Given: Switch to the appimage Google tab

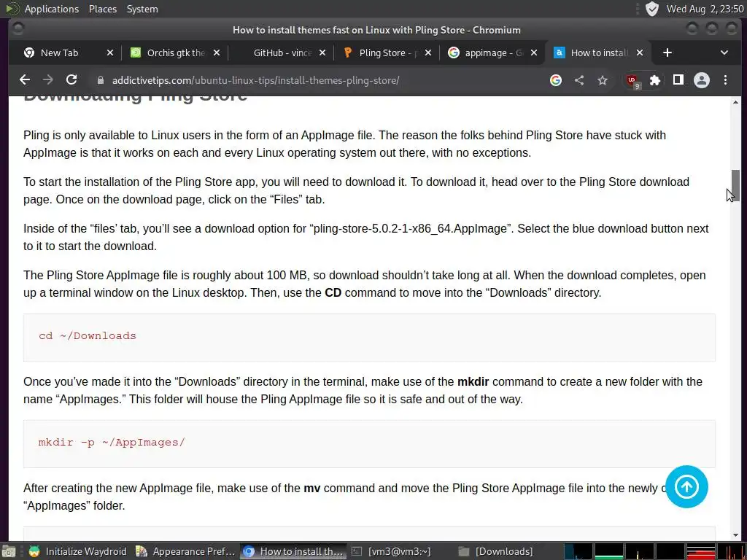Looking at the screenshot, I should pos(493,52).
